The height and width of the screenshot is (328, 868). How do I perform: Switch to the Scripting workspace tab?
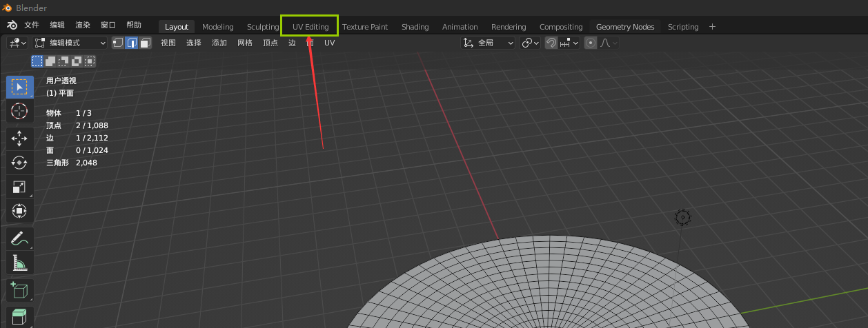point(683,27)
